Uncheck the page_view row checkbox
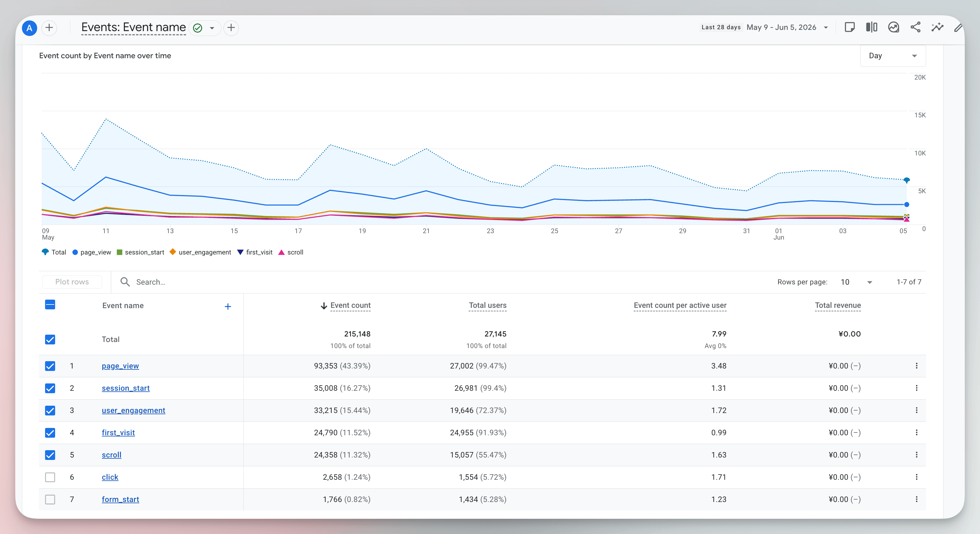 coord(50,366)
